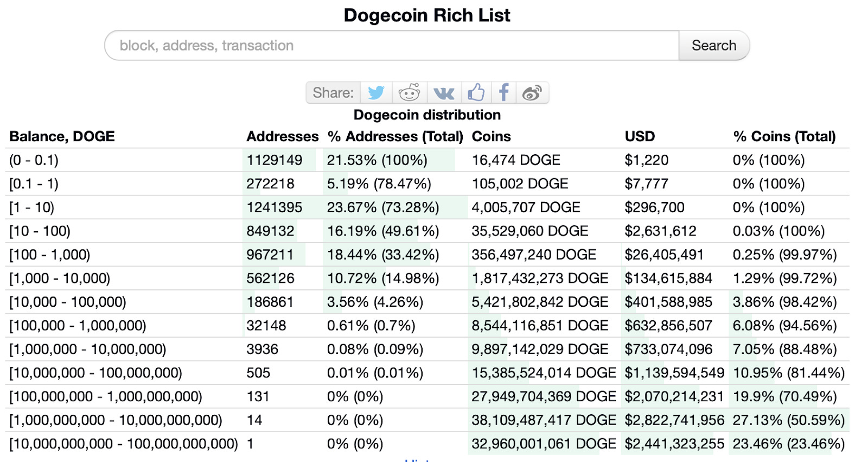Click the thumbs-up like icon
This screenshot has height=462, width=868.
point(476,93)
